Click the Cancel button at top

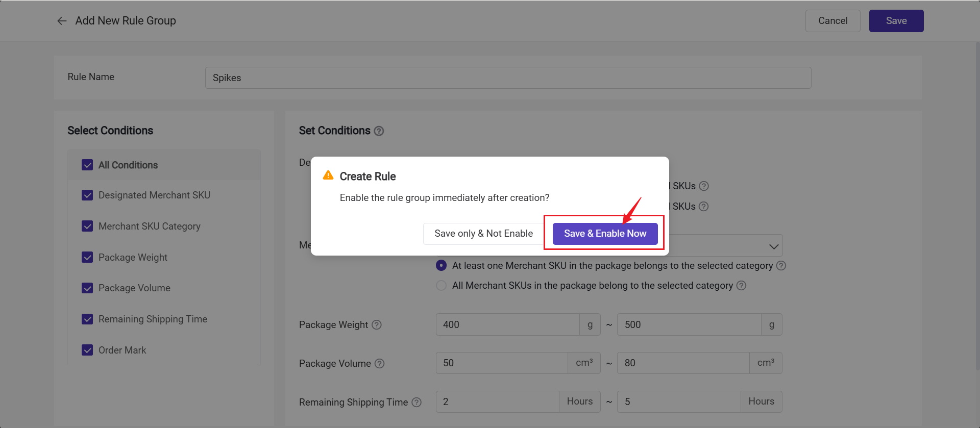(832, 21)
